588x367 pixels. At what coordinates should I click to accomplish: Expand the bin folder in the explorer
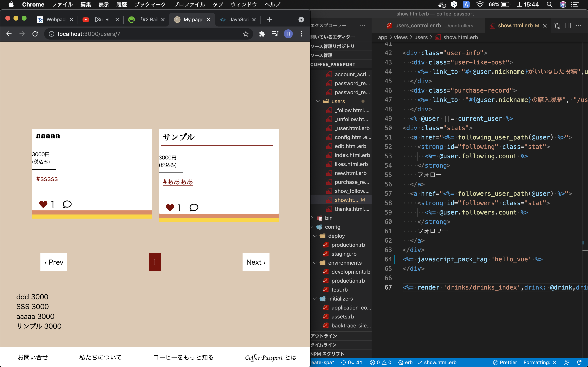[x=312, y=218]
